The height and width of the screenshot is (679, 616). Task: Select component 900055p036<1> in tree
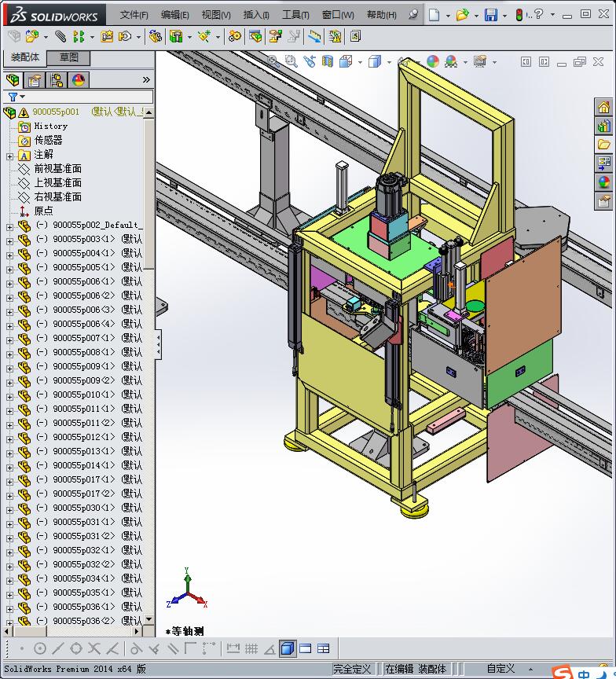pyautogui.click(x=83, y=607)
